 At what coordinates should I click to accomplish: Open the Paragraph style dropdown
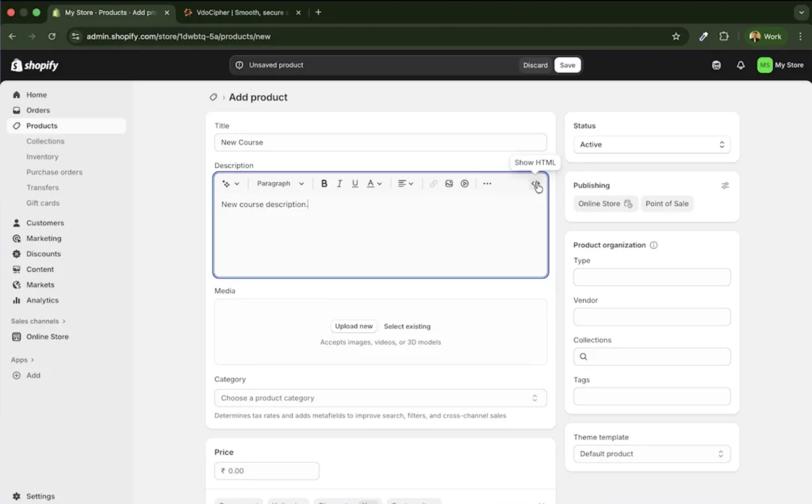pos(280,184)
